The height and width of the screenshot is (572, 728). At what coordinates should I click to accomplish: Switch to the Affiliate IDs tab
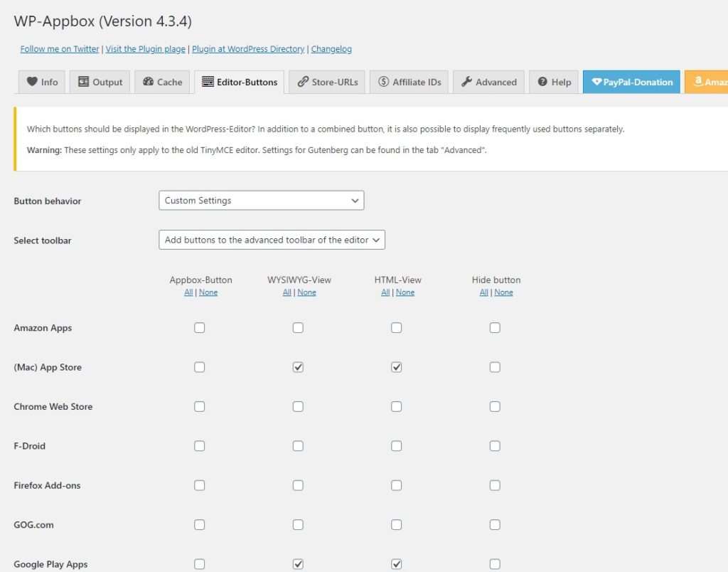(409, 82)
